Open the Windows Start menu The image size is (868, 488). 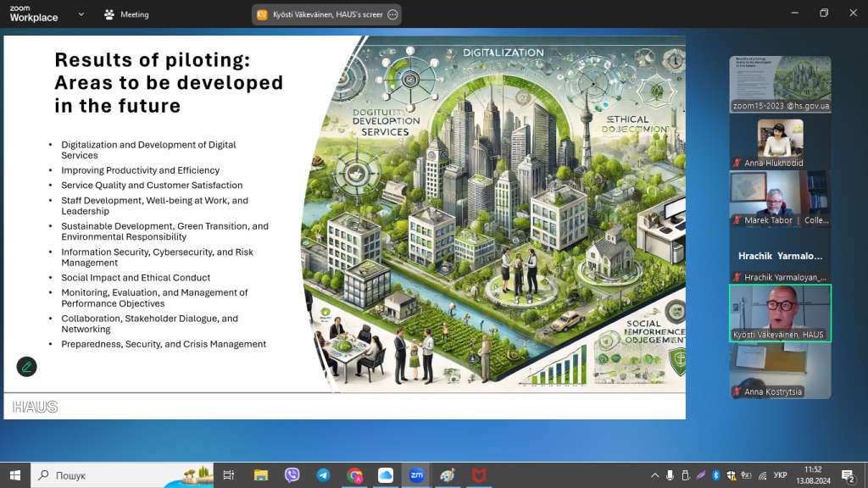tap(15, 475)
